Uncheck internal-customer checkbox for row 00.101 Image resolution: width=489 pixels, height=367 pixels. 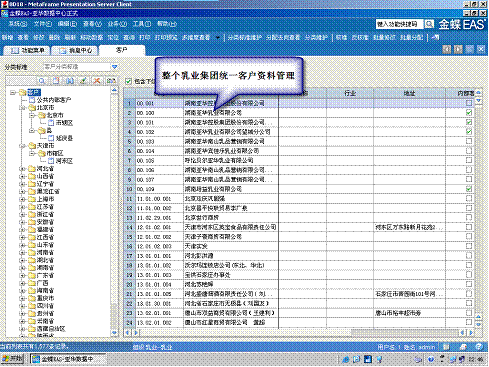[469, 122]
